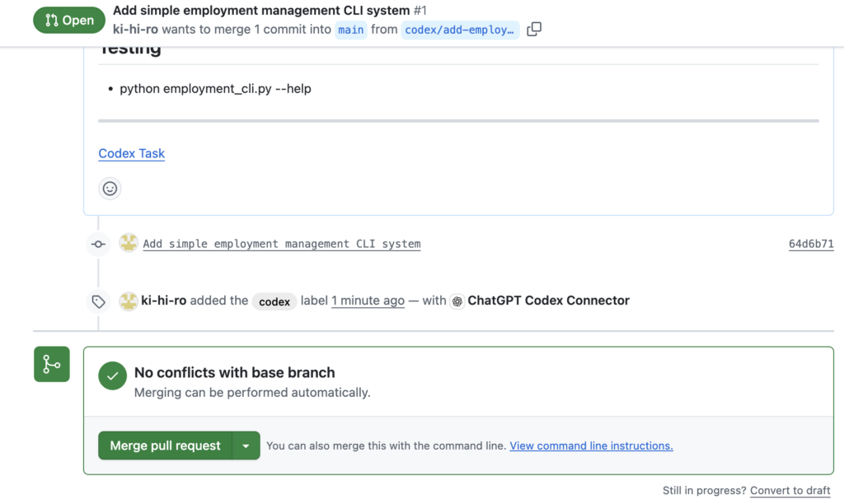Click the commit timeline icon
The image size is (844, 504).
tap(99, 244)
